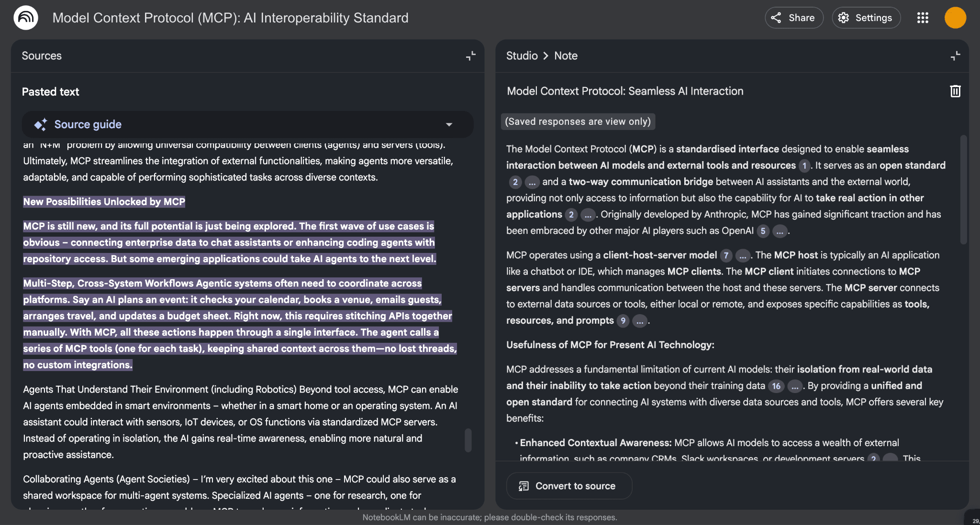Expand the Source guide dropdown
Image resolution: width=980 pixels, height=525 pixels.
(x=449, y=125)
